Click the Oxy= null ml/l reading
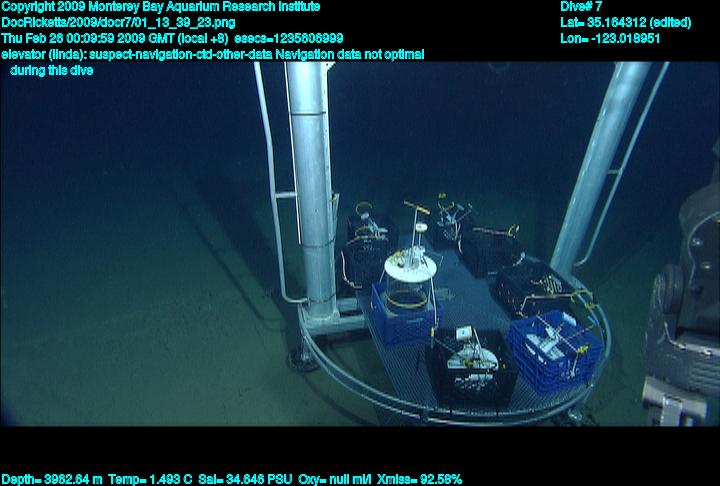Screen dimensions: 720x486 point(334,479)
